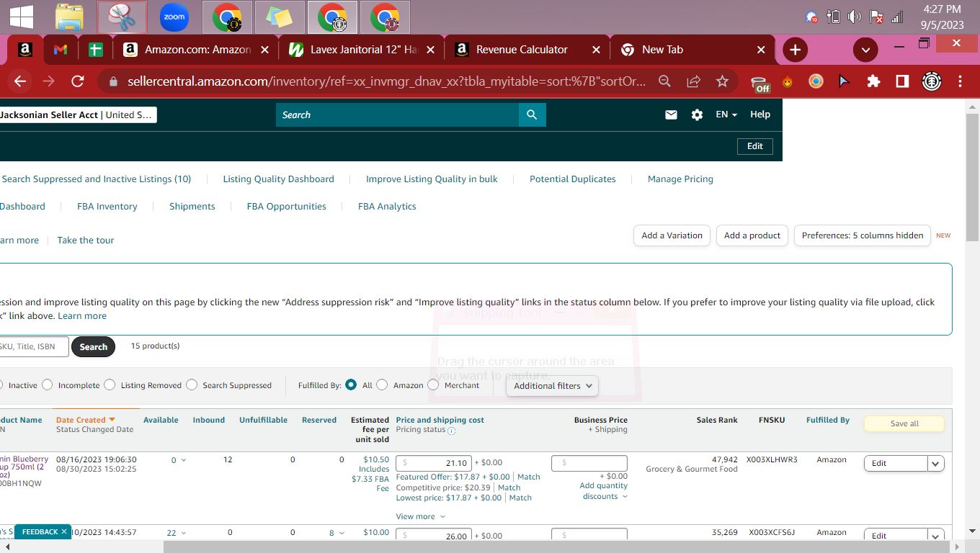Open the Jacksonian Seller Acct switcher
The height and width of the screenshot is (553, 980).
[x=78, y=114]
